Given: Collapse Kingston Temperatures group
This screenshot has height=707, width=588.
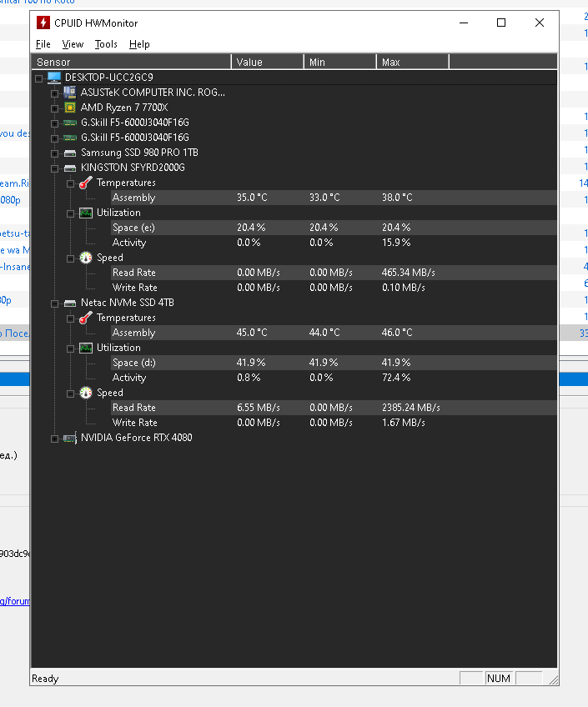Looking at the screenshot, I should (x=70, y=183).
